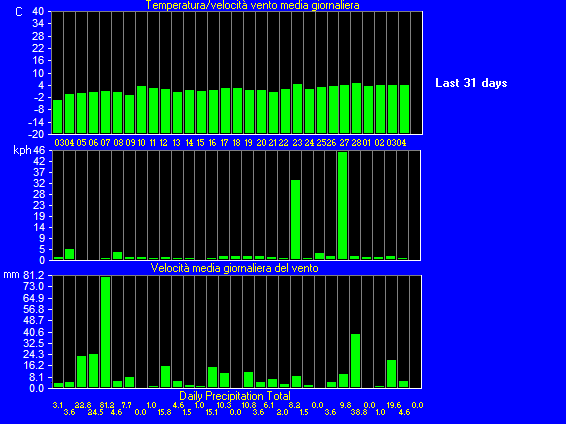The width and height of the screenshot is (566, 424).
Task: Click the tallest wind speed bar for day 27
Action: click(x=343, y=205)
